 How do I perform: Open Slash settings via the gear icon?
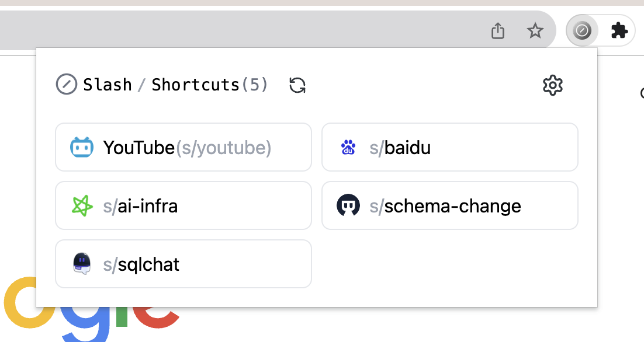click(552, 85)
